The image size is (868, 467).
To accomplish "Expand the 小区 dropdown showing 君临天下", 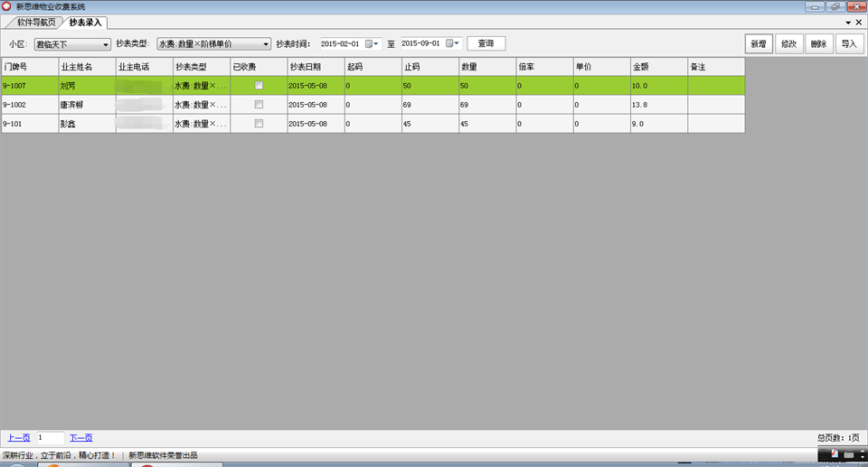I will (72, 44).
